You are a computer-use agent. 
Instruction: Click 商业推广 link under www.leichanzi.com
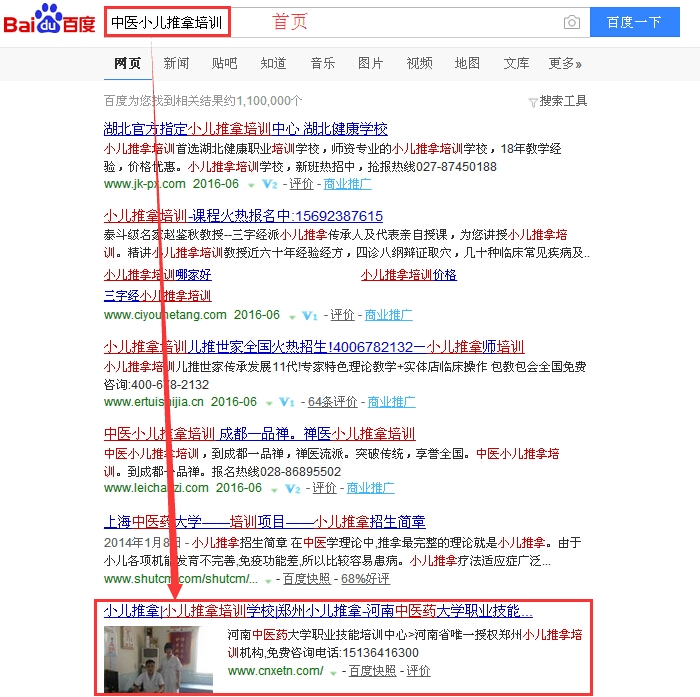(x=371, y=488)
